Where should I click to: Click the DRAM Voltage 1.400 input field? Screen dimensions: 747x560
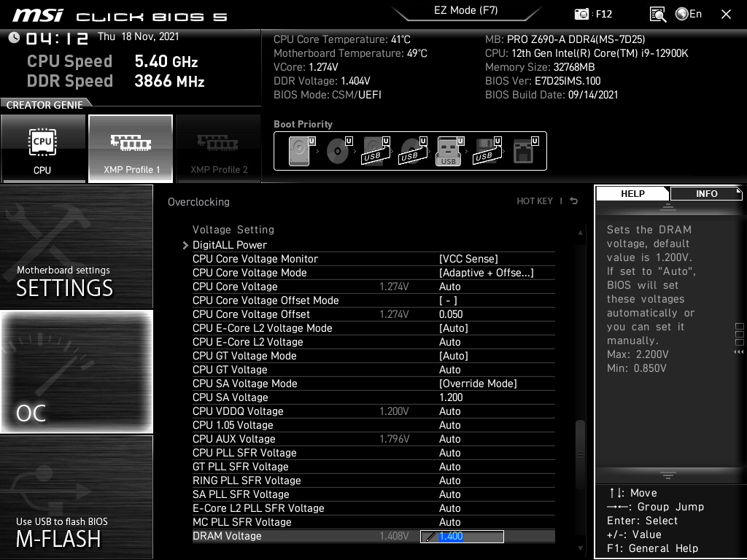point(462,536)
